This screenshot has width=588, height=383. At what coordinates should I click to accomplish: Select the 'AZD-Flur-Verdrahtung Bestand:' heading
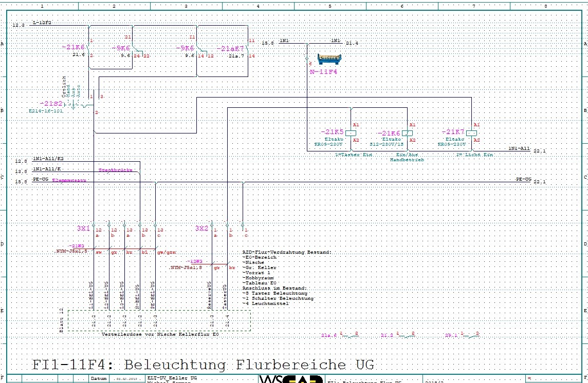(287, 252)
